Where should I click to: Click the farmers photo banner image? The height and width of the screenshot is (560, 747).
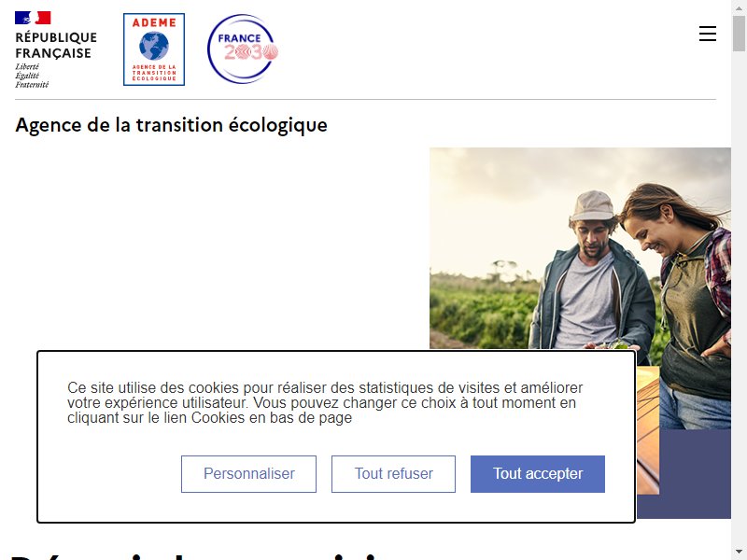pyautogui.click(x=580, y=248)
